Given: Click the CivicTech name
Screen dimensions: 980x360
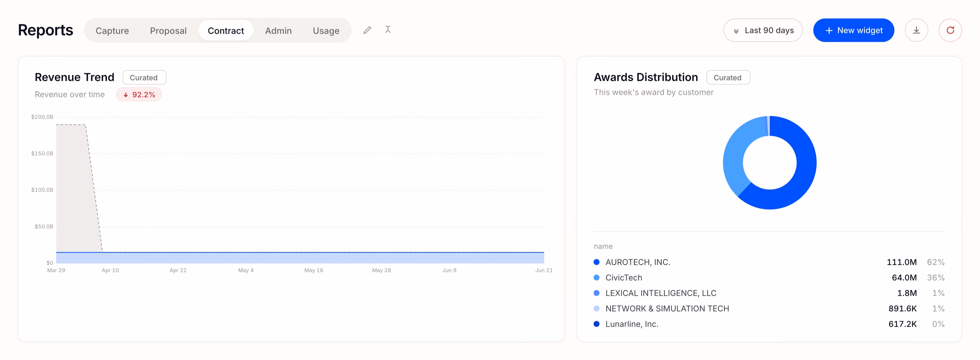Looking at the screenshot, I should click(624, 278).
